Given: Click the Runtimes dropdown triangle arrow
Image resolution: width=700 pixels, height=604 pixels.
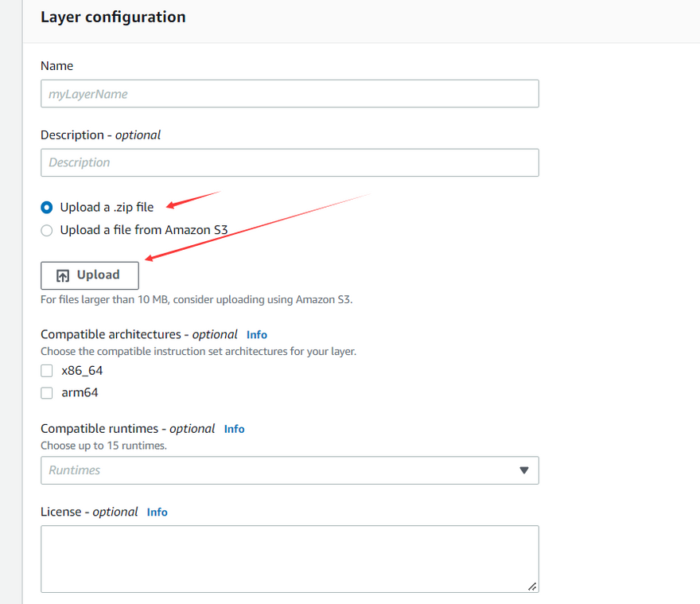Looking at the screenshot, I should click(x=523, y=470).
